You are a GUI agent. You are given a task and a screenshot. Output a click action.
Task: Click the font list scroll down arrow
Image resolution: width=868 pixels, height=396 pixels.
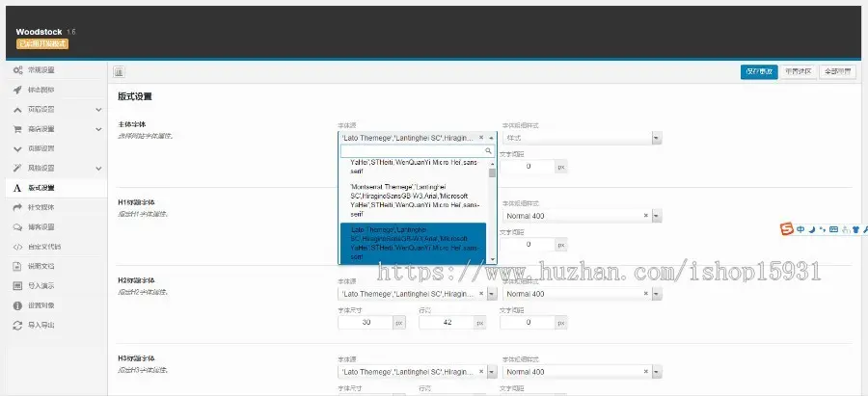point(492,259)
